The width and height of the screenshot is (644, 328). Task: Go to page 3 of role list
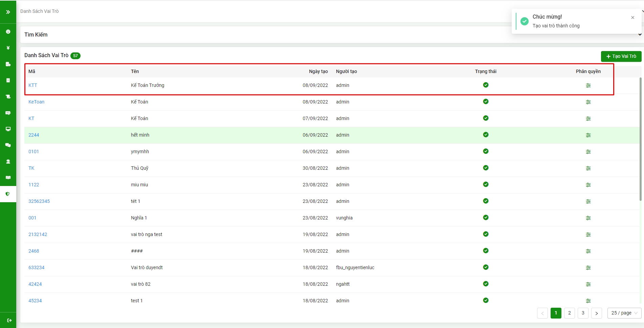coord(583,313)
